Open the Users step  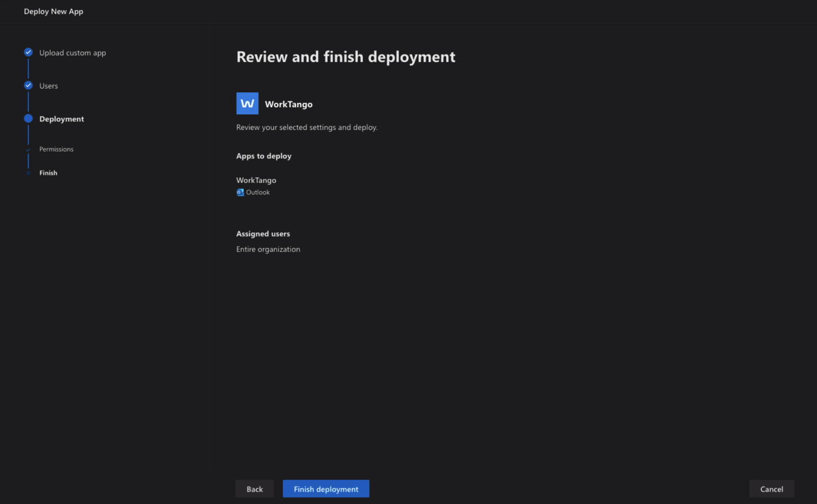coord(48,86)
